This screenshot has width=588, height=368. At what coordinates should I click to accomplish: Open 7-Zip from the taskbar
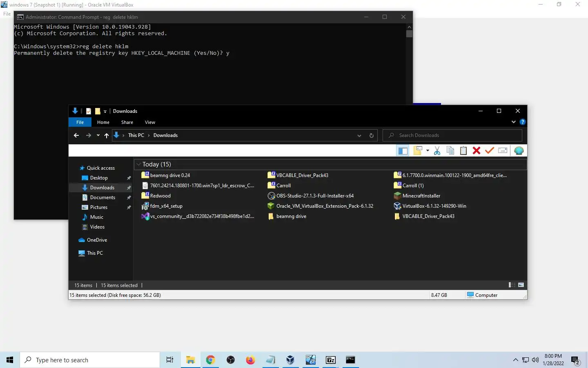(331, 360)
